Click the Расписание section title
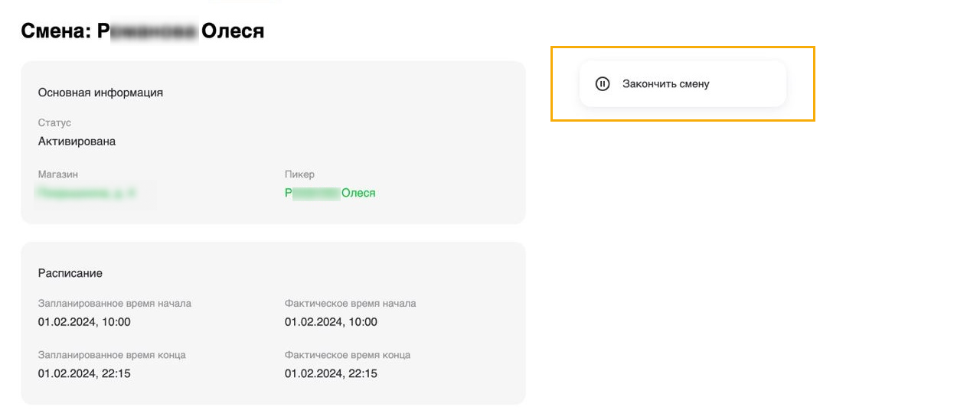Image resolution: width=980 pixels, height=420 pixels. 70,273
